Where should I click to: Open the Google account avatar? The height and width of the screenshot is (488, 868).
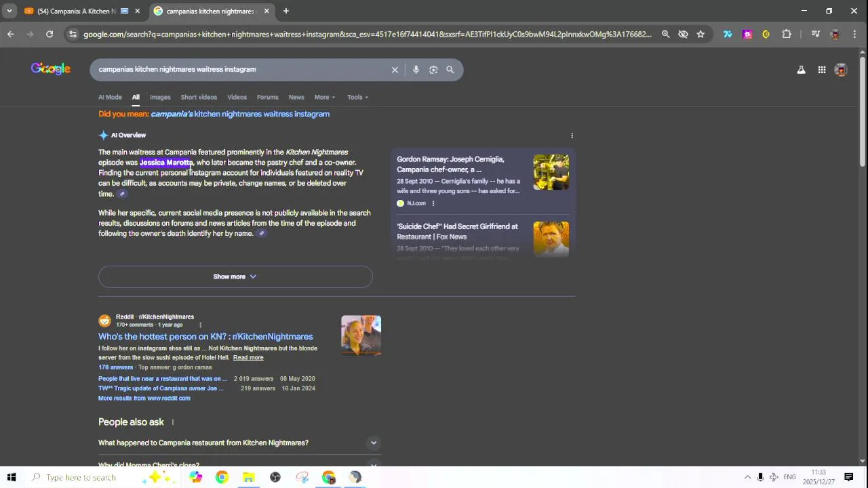(x=841, y=69)
